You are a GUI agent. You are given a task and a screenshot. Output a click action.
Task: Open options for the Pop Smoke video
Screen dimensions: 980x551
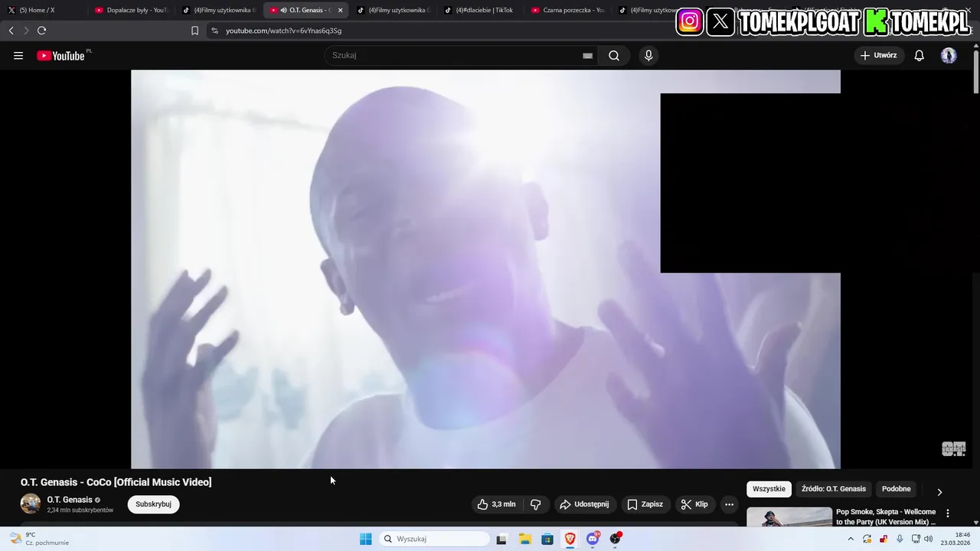click(x=948, y=514)
